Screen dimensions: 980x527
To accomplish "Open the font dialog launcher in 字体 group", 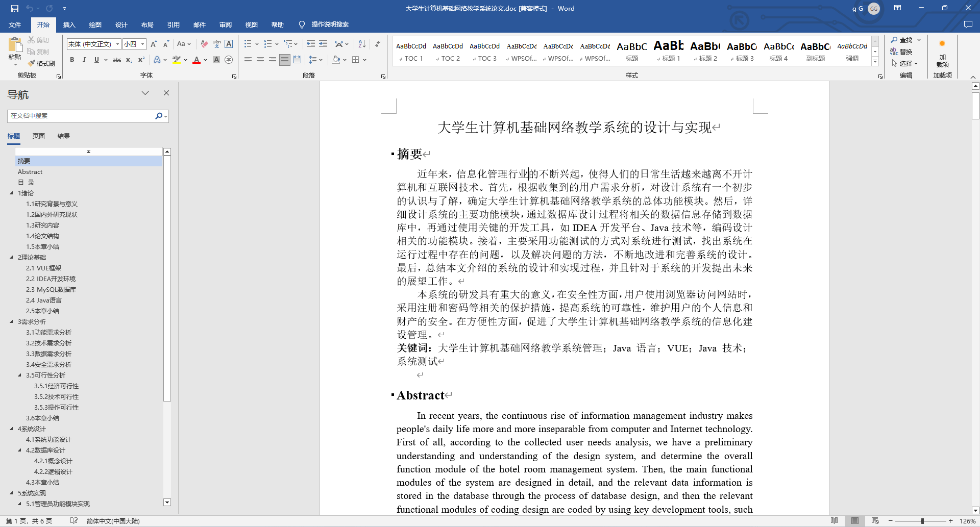I will click(234, 77).
